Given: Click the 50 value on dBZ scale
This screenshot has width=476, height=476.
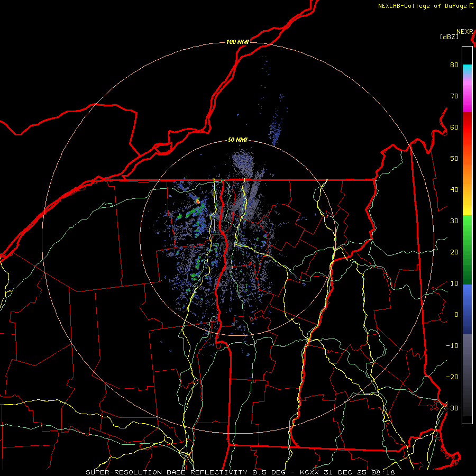Looking at the screenshot, I should click(x=454, y=159).
